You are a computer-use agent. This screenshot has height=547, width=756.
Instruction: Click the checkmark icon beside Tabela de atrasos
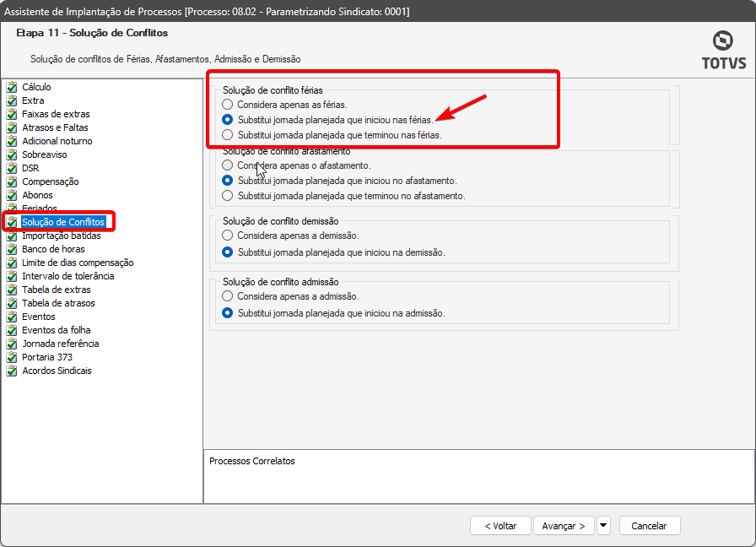(x=12, y=303)
